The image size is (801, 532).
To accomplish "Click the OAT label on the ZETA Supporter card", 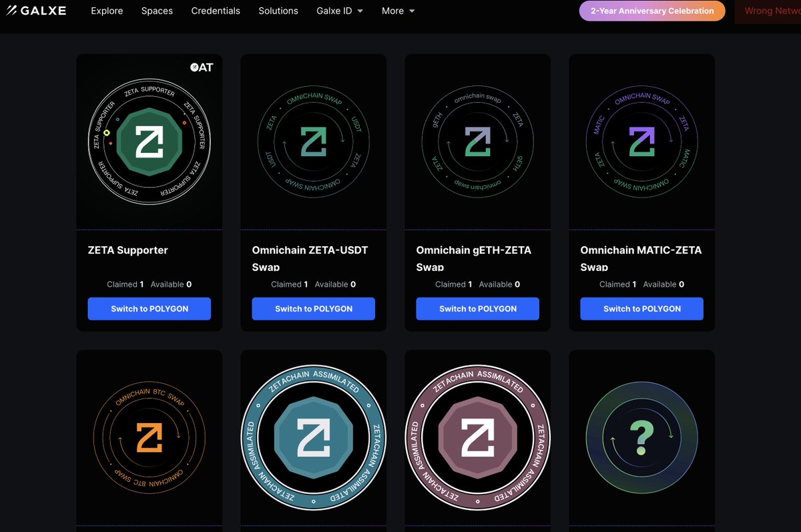I will click(202, 67).
